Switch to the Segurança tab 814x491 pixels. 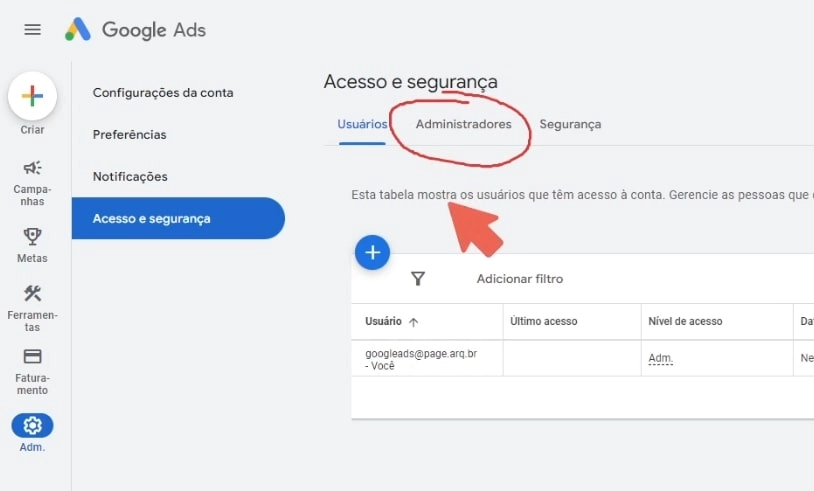tap(570, 124)
